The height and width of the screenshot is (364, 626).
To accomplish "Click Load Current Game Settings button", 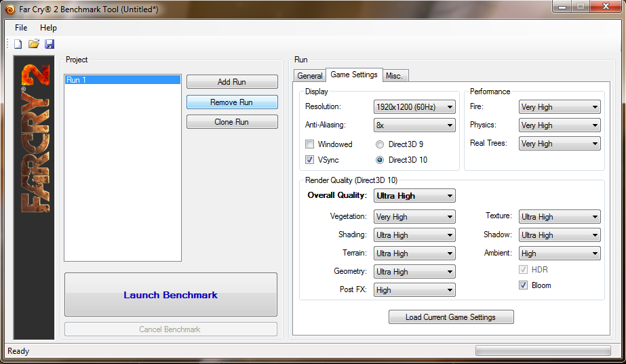I will pos(451,317).
